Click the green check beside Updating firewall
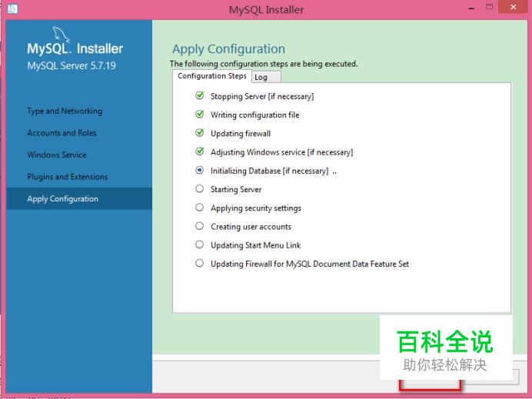This screenshot has height=399, width=532. (x=200, y=133)
